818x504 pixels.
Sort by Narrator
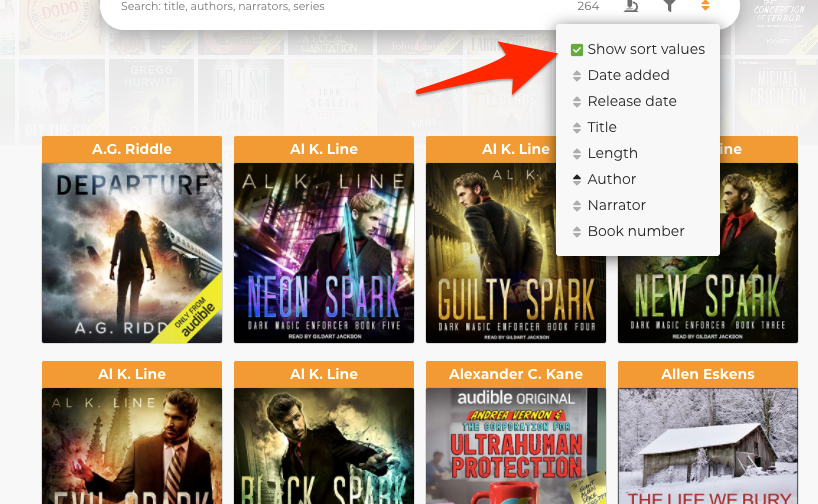coord(617,206)
